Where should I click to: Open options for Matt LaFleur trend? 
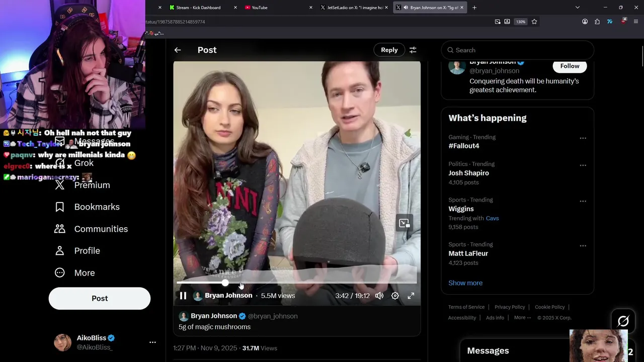[583, 245]
